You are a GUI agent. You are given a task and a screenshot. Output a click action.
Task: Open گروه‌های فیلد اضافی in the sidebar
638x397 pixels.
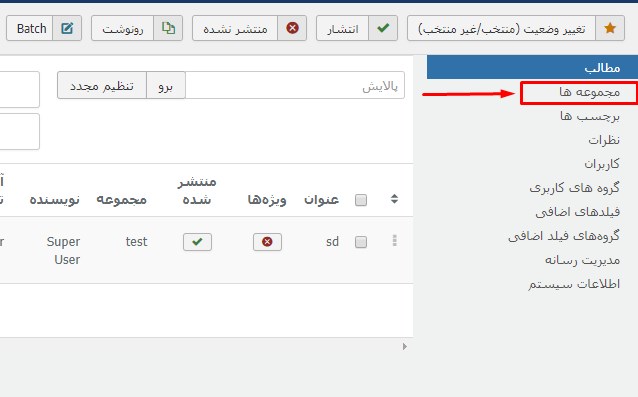point(564,236)
